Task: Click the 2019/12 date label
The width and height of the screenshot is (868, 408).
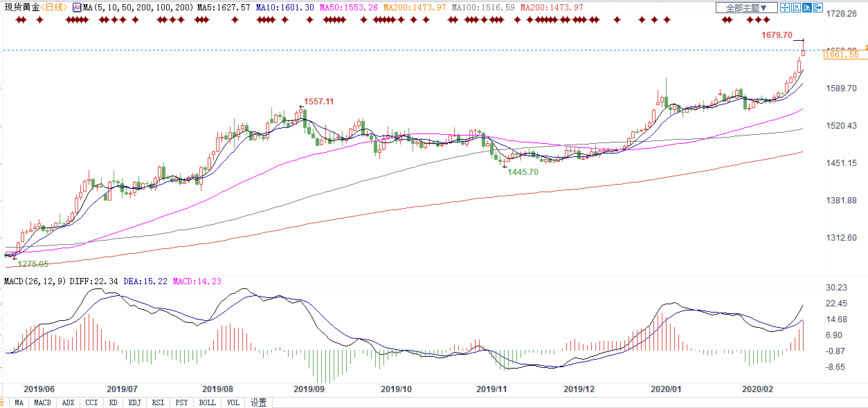Action: tap(579, 389)
